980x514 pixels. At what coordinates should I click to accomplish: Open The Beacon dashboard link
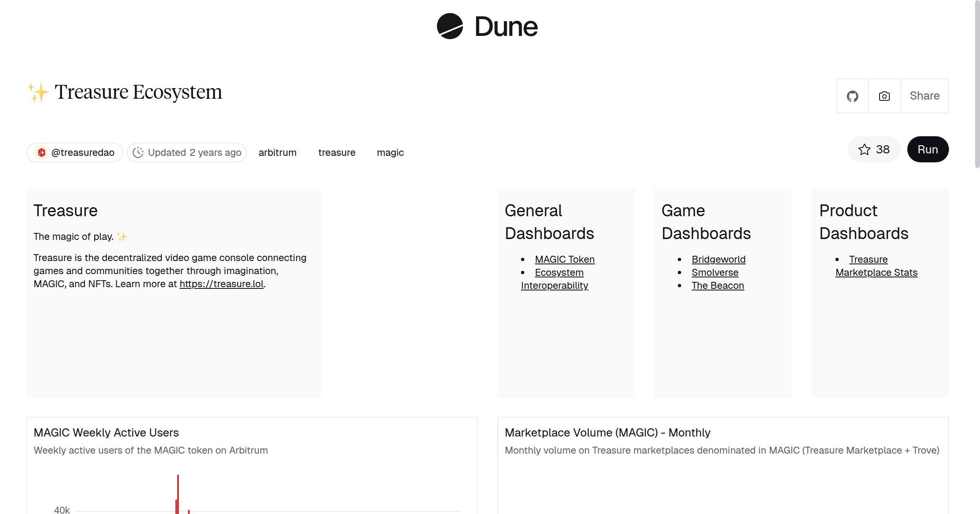(x=717, y=286)
